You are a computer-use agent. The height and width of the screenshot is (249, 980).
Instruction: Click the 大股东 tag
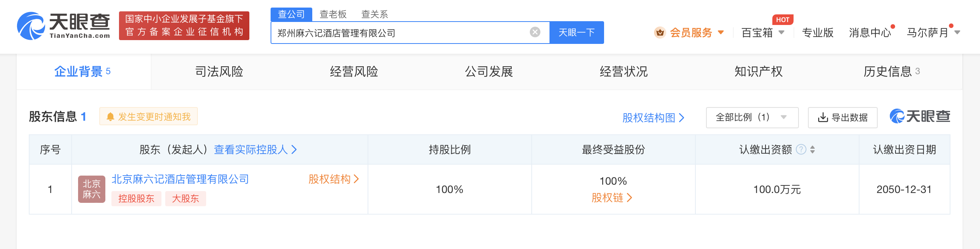point(185,198)
